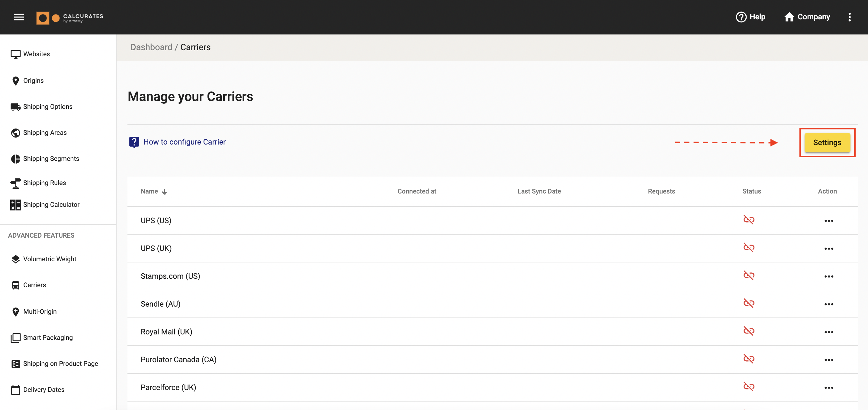This screenshot has height=410, width=868.
Task: Open Smart Packaging menu item
Action: point(48,338)
